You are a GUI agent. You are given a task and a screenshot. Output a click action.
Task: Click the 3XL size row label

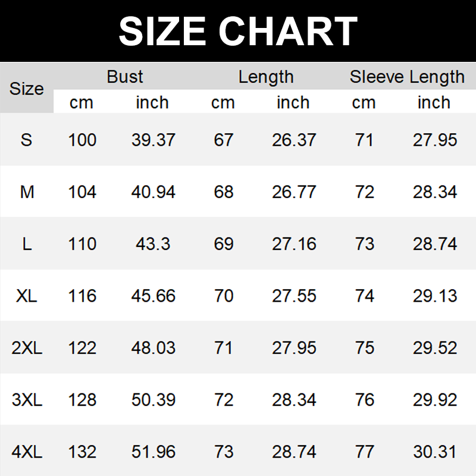[x=27, y=400]
